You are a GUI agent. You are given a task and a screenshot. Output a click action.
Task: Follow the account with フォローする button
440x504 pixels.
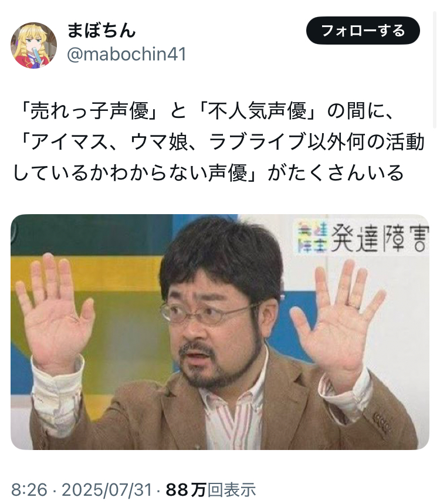[363, 31]
